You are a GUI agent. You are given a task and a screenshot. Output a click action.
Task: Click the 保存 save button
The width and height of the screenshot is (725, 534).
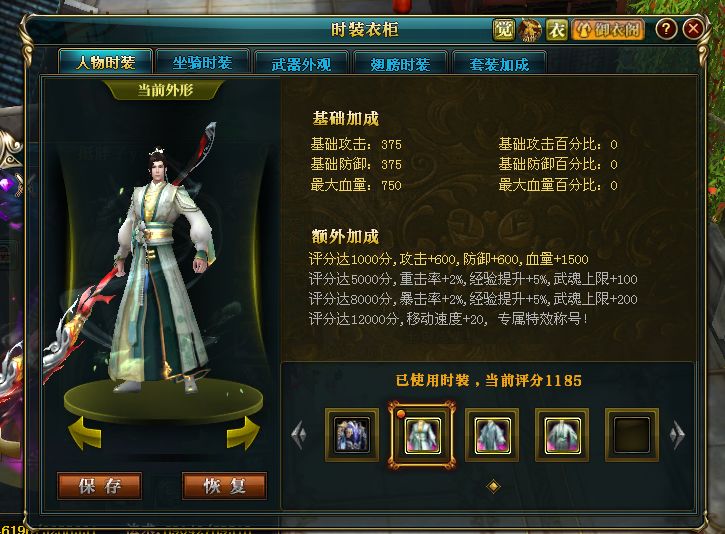tap(99, 486)
